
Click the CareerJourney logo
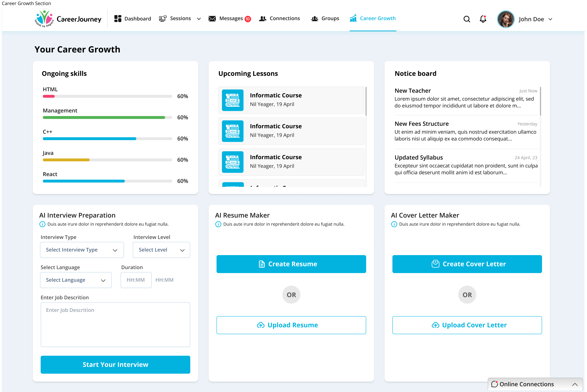coord(68,19)
